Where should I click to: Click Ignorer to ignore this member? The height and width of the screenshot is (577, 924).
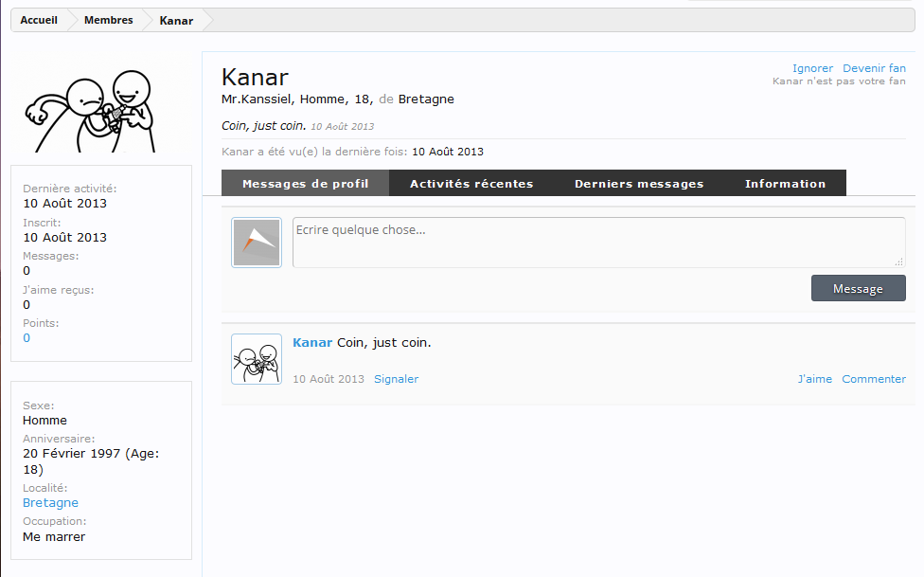coord(812,68)
